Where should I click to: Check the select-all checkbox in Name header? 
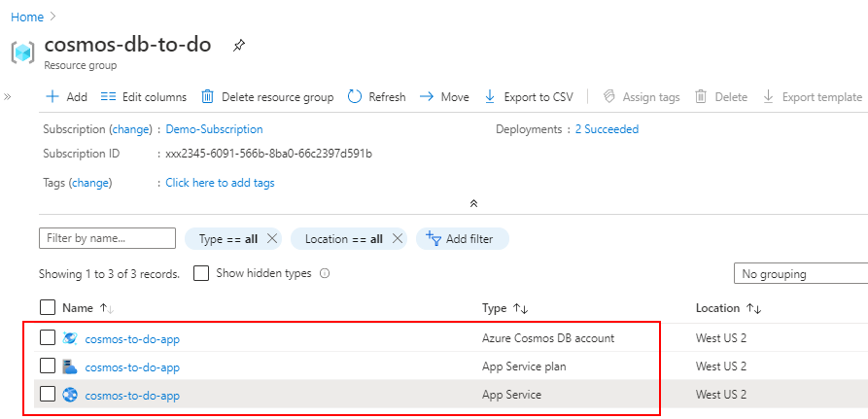pos(48,307)
